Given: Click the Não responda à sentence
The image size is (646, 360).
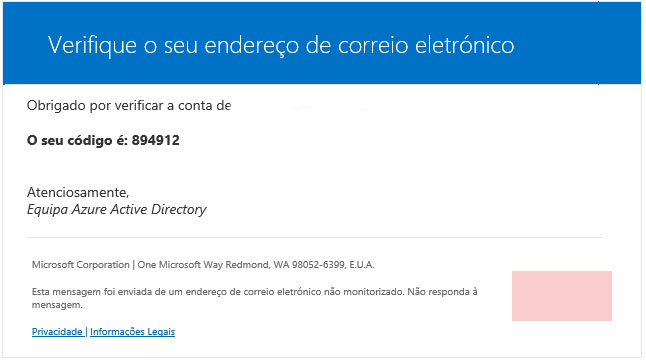Looking at the screenshot, I should (x=442, y=292).
